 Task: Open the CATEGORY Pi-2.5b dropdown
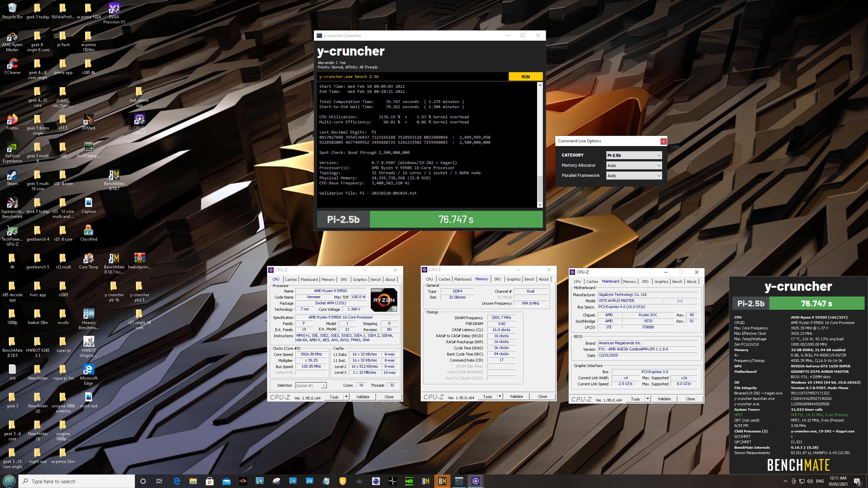pos(634,155)
